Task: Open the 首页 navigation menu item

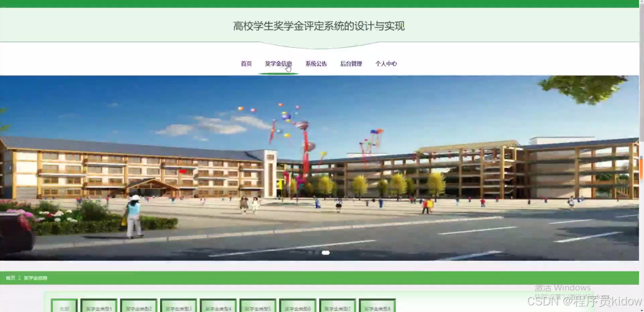Action: (246, 64)
